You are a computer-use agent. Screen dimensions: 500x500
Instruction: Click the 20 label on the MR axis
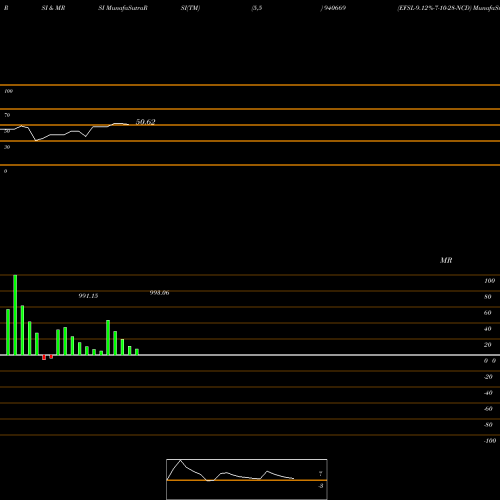coord(487,345)
